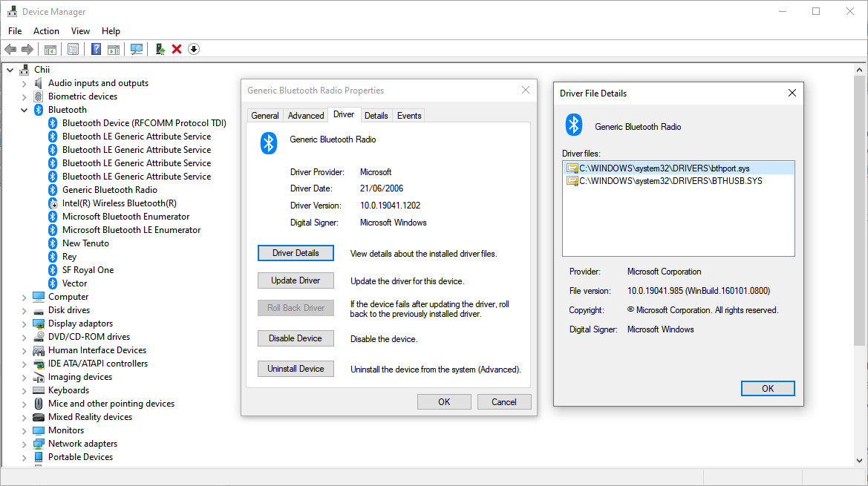Uninstall device via the red X toolbar icon

click(177, 49)
